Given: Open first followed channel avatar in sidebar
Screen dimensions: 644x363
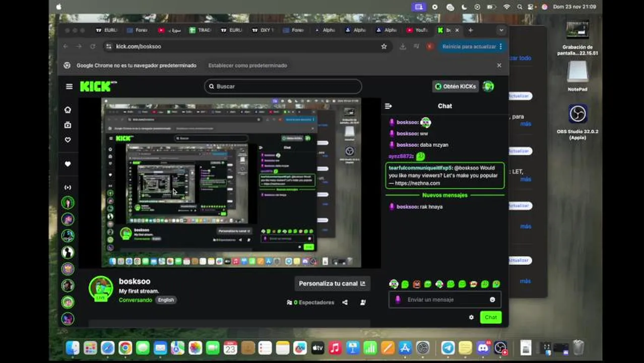Looking at the screenshot, I should coord(68,203).
